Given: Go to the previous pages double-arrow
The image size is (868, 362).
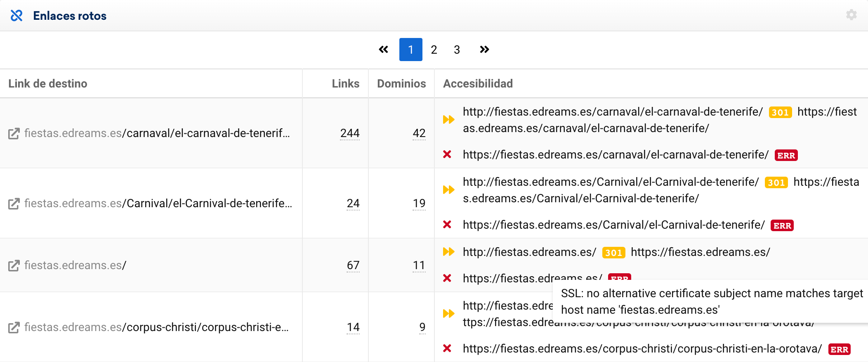Looking at the screenshot, I should (x=383, y=50).
